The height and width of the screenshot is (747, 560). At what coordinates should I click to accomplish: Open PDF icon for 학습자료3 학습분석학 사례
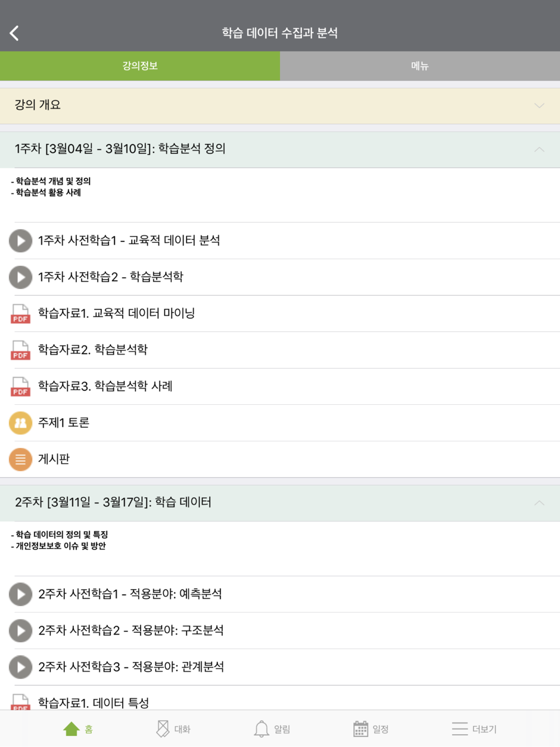21,386
